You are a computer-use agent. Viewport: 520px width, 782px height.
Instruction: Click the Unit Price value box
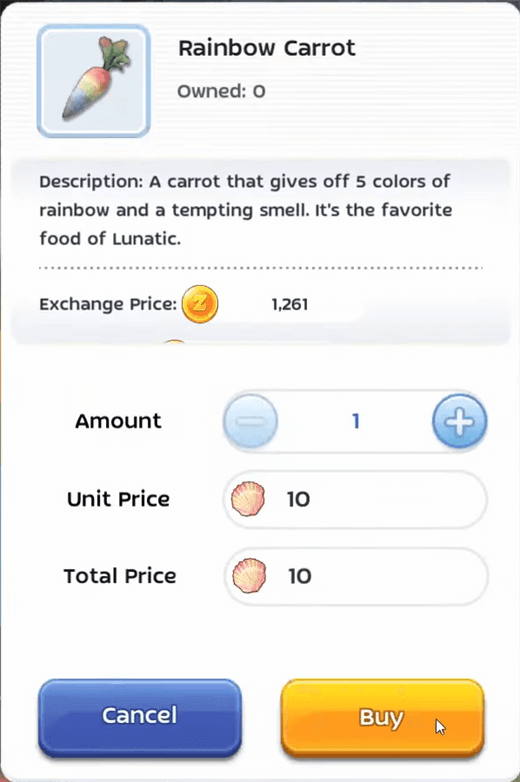(x=355, y=499)
